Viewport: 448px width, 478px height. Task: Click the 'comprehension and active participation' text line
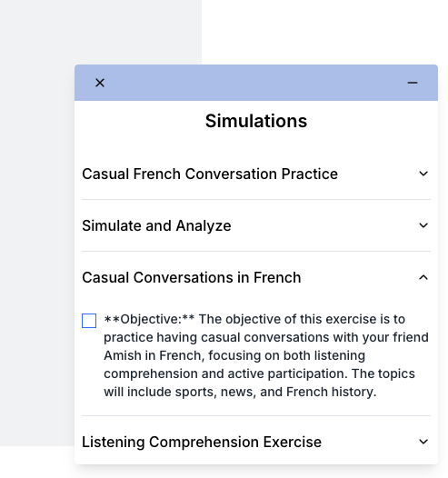coord(259,373)
